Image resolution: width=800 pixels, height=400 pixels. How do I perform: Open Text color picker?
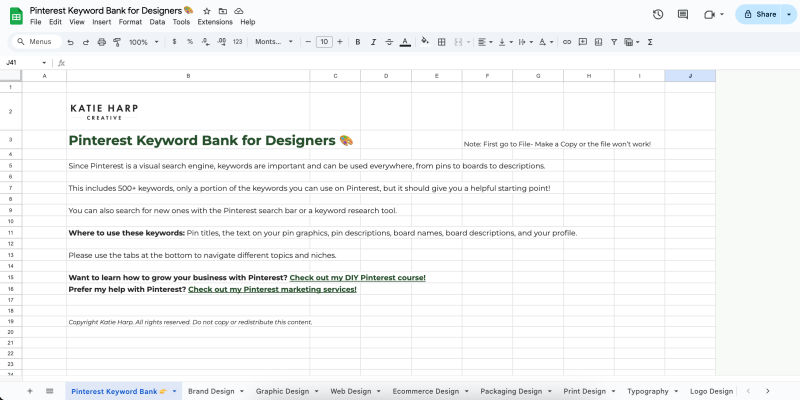click(405, 42)
